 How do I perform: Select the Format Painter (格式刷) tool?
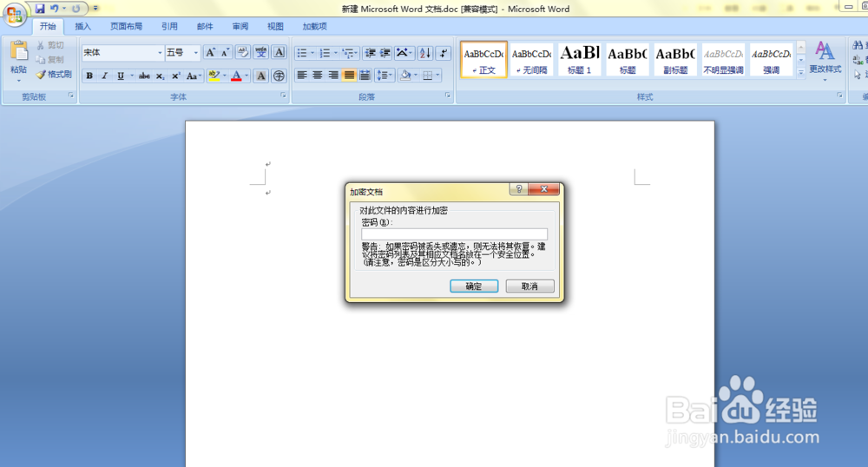[x=54, y=74]
